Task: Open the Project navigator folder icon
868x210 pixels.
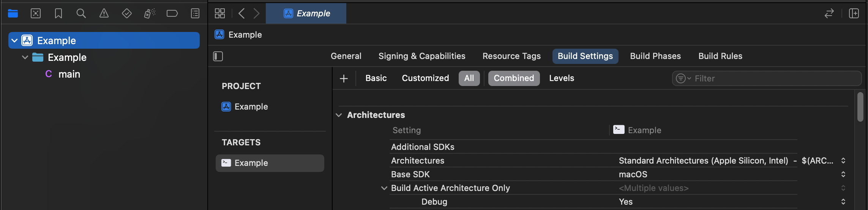Action: click(x=13, y=14)
